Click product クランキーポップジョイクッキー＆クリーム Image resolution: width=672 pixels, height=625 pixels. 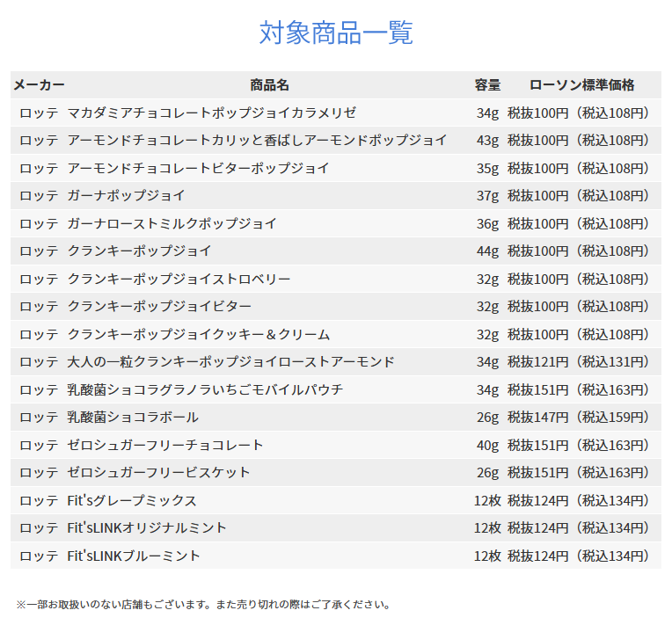coord(199,334)
